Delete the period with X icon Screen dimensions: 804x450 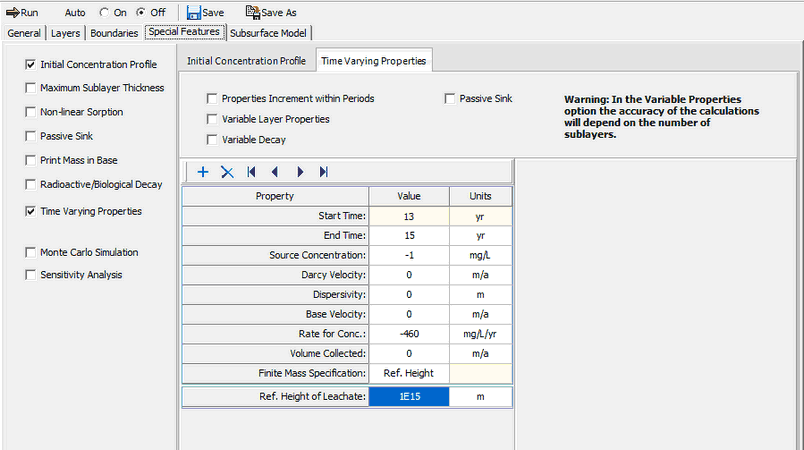(227, 172)
